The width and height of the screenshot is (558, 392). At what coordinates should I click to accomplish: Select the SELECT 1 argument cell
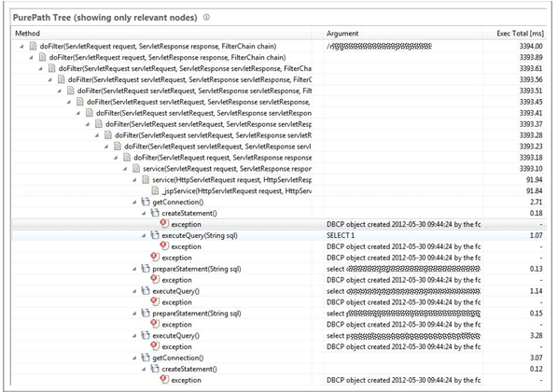tap(341, 235)
